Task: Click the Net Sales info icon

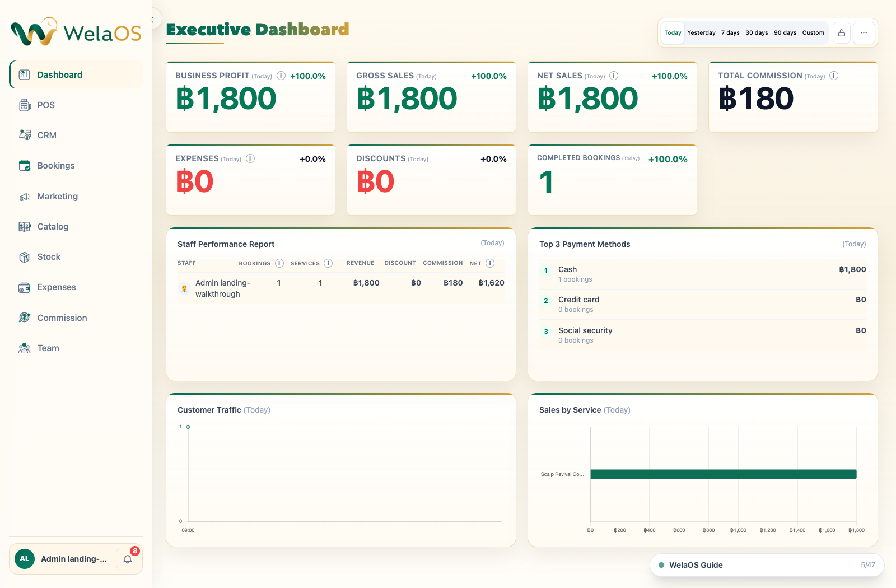Action: point(614,76)
